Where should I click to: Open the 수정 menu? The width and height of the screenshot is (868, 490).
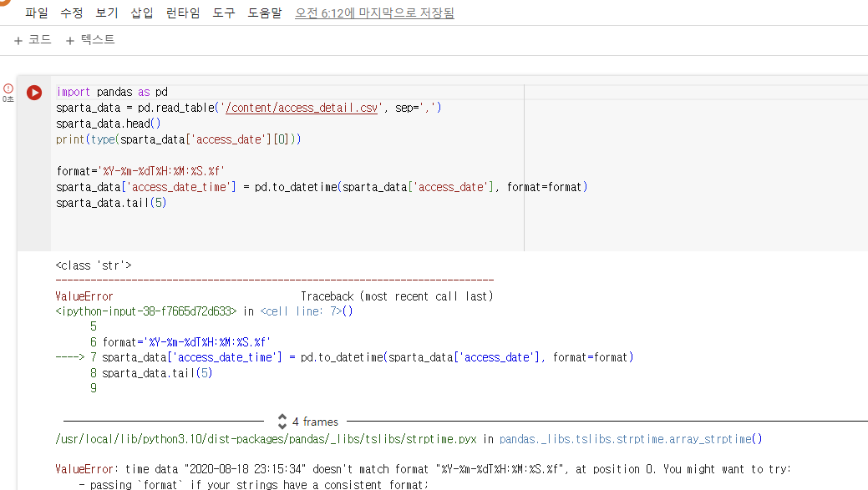71,13
